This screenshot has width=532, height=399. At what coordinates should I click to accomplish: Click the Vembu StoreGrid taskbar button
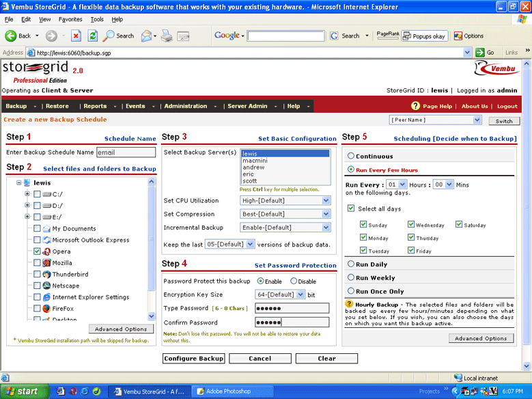tap(150, 391)
